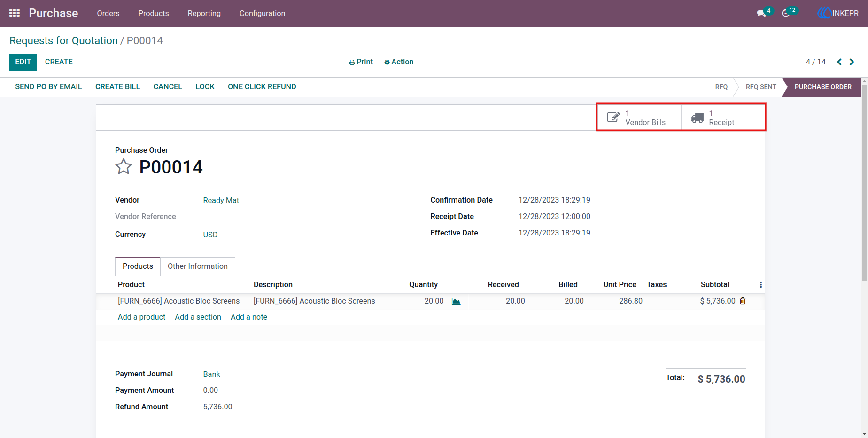Open the activities clock icon
The height and width of the screenshot is (438, 868).
pos(786,14)
